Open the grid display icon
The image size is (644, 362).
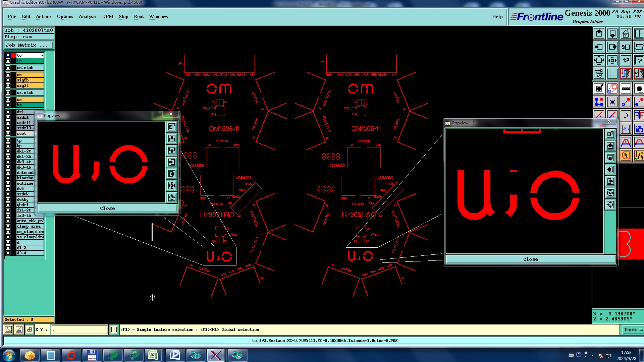[612, 74]
